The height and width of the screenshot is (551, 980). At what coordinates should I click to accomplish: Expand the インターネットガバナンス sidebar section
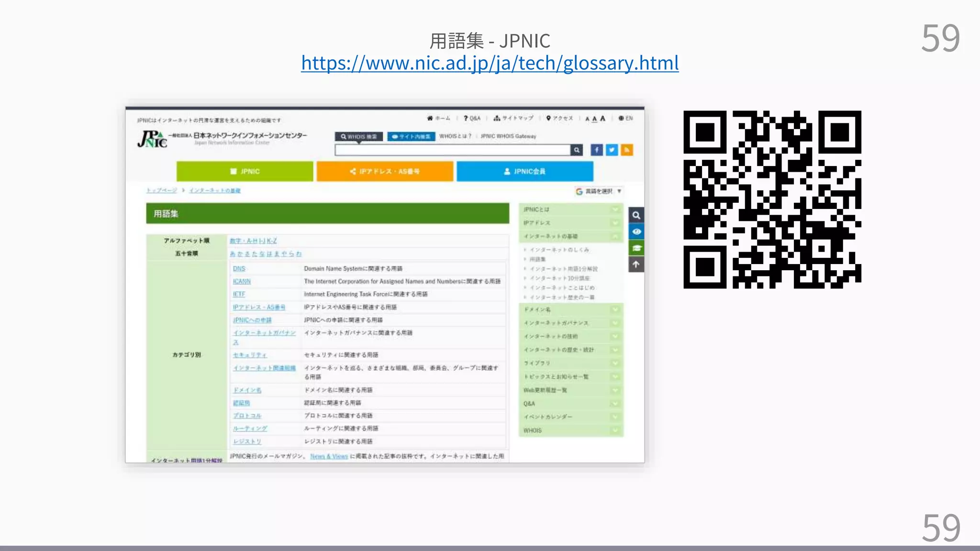point(571,323)
